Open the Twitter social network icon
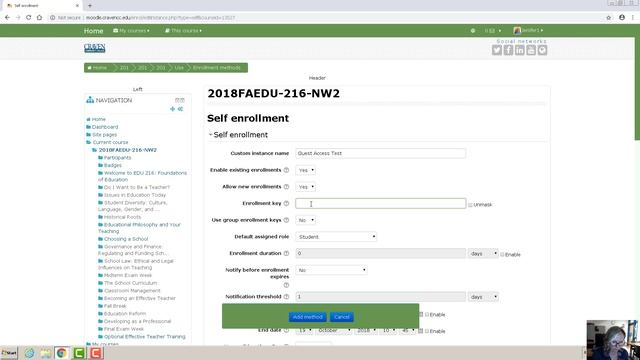Image resolution: width=640 pixels, height=360 pixels. click(497, 50)
